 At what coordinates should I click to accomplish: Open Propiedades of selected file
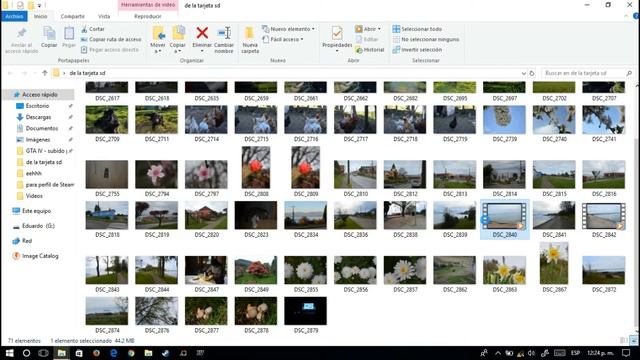(337, 38)
